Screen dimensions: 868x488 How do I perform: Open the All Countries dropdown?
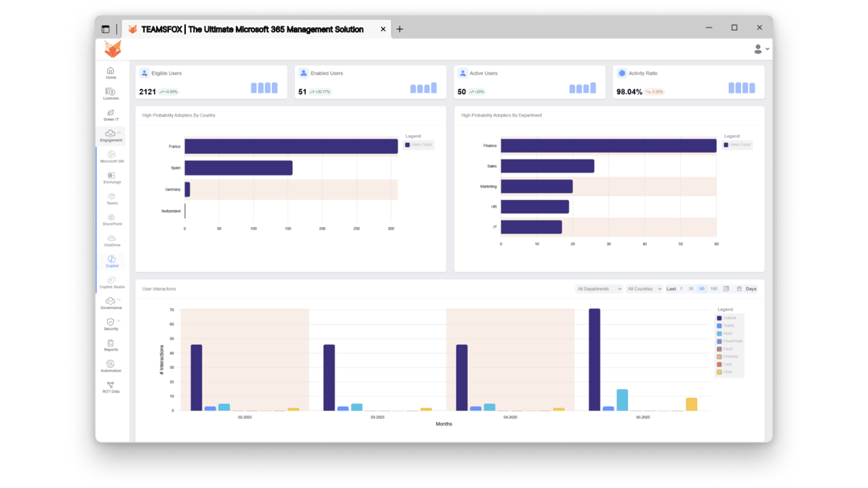644,289
